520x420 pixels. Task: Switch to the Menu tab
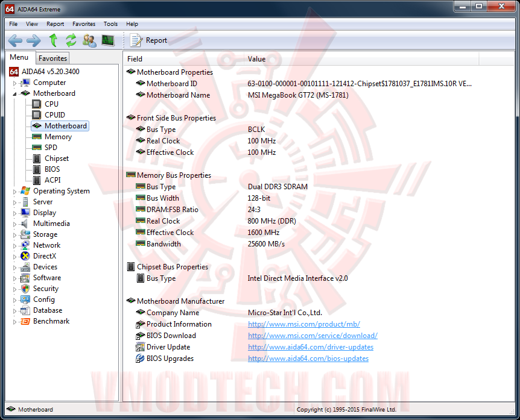pos(19,57)
